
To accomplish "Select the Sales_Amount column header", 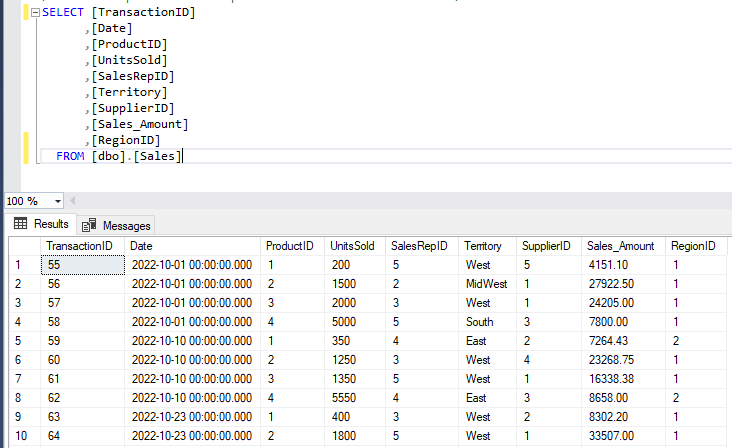I will (623, 246).
